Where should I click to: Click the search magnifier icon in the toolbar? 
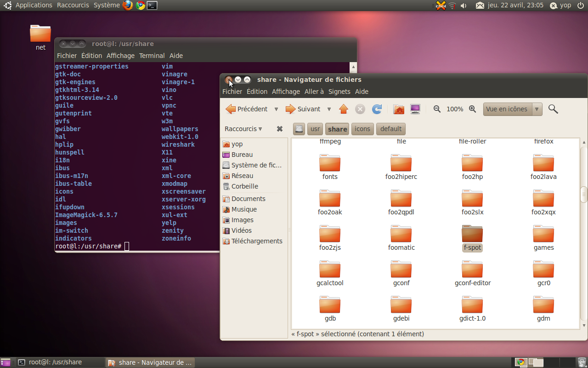tap(553, 109)
